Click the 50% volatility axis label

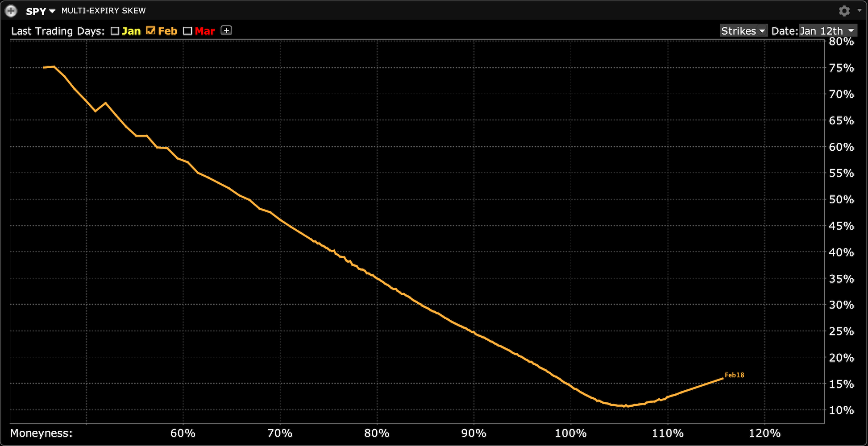click(841, 199)
